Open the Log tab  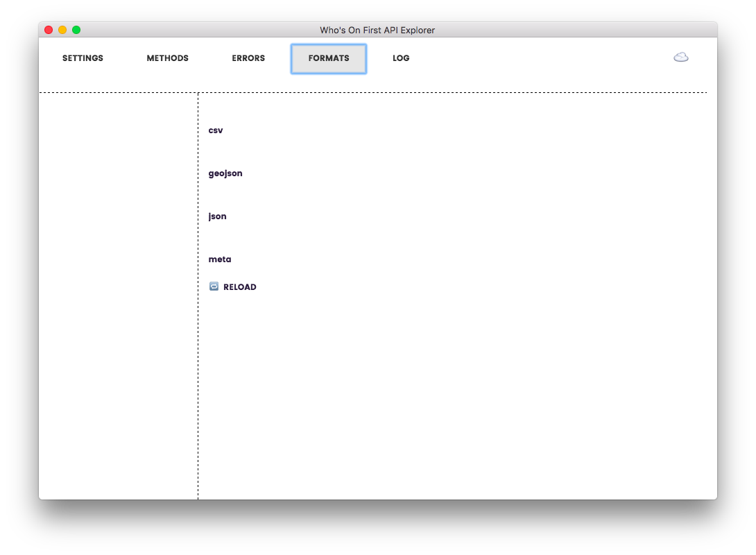[x=401, y=58]
